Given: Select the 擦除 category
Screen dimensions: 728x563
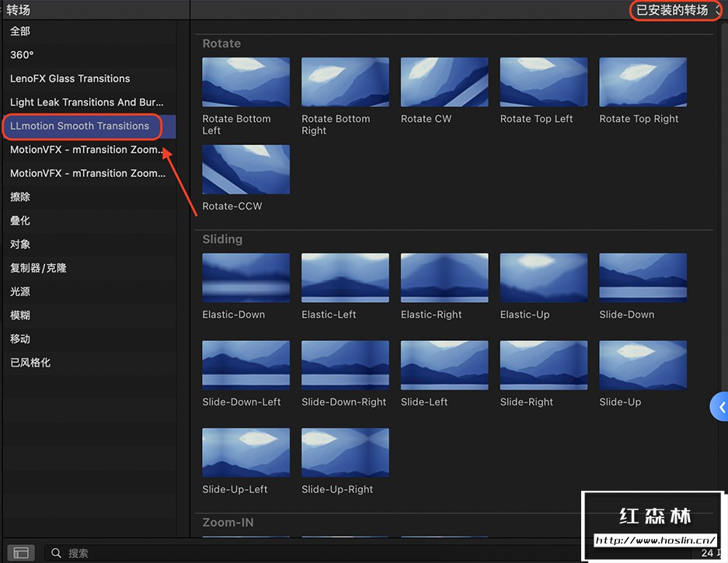Looking at the screenshot, I should [20, 197].
